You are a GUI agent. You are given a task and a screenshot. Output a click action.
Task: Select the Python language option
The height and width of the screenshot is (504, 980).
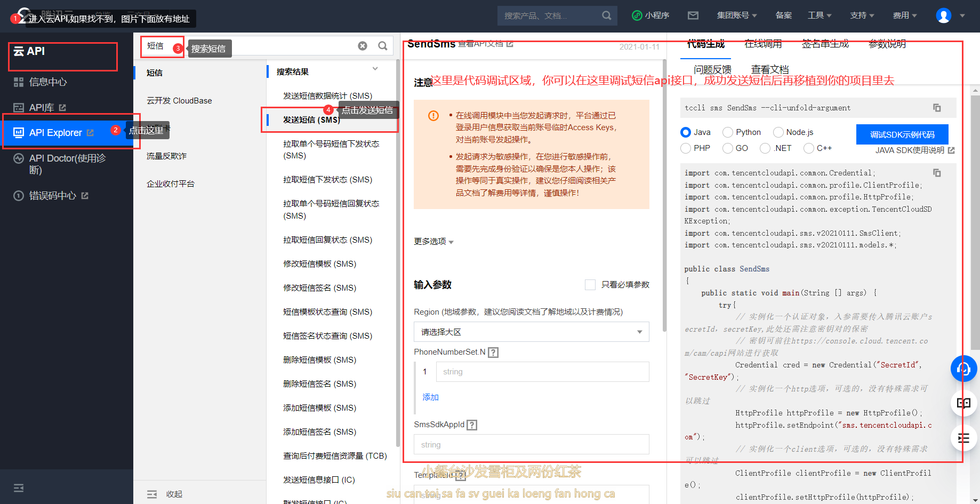(x=727, y=132)
